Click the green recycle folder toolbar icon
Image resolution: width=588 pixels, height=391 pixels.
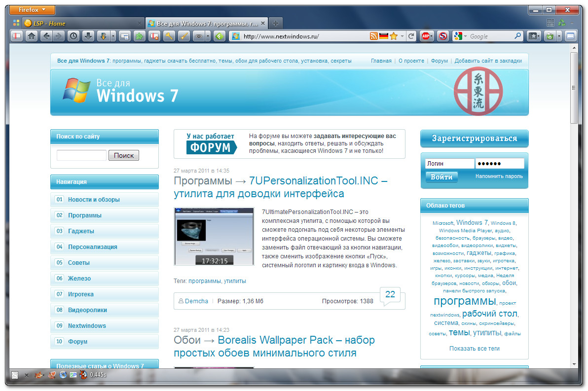550,36
